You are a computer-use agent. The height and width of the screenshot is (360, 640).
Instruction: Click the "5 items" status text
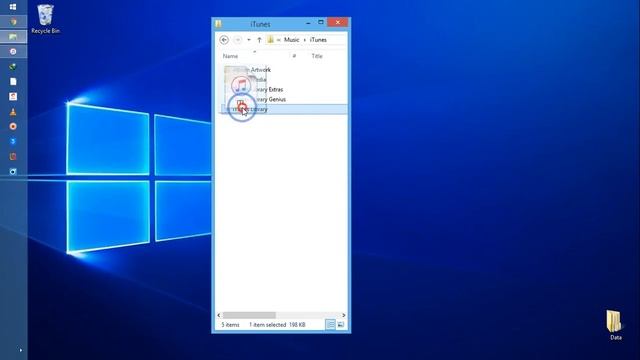(231, 325)
